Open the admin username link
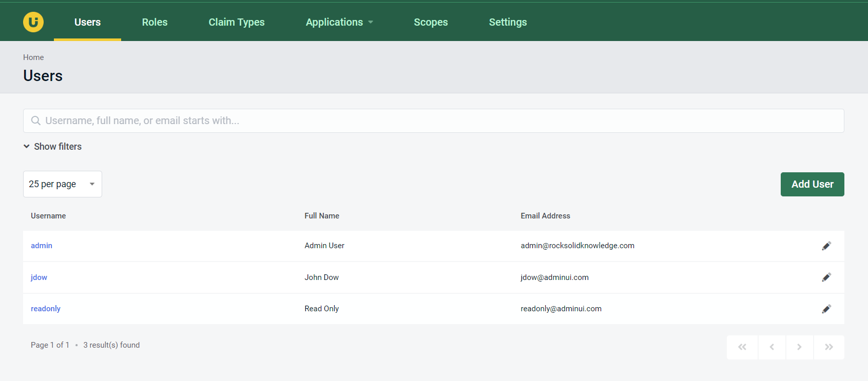The image size is (868, 381). [x=42, y=246]
